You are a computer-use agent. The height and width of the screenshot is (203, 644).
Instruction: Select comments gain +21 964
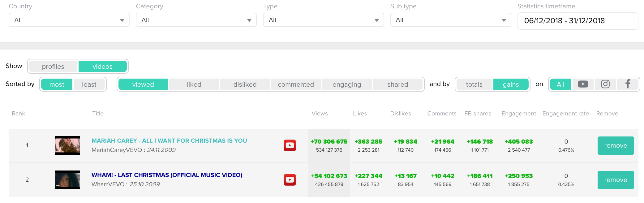click(x=443, y=142)
